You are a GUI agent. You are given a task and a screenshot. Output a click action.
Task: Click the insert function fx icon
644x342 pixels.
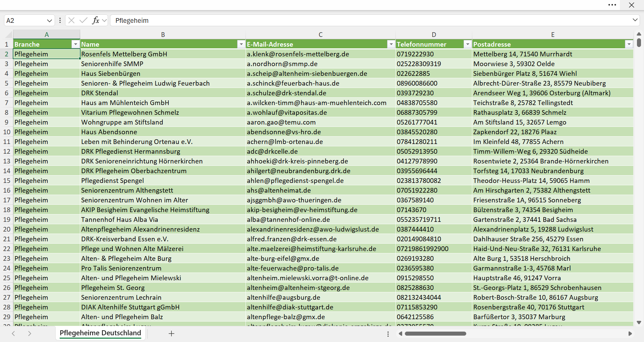click(96, 20)
